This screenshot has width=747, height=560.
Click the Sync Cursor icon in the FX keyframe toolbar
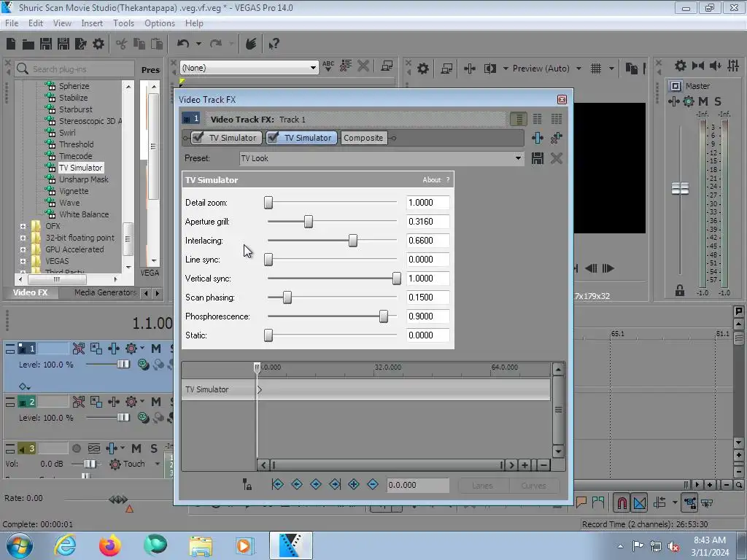[247, 484]
